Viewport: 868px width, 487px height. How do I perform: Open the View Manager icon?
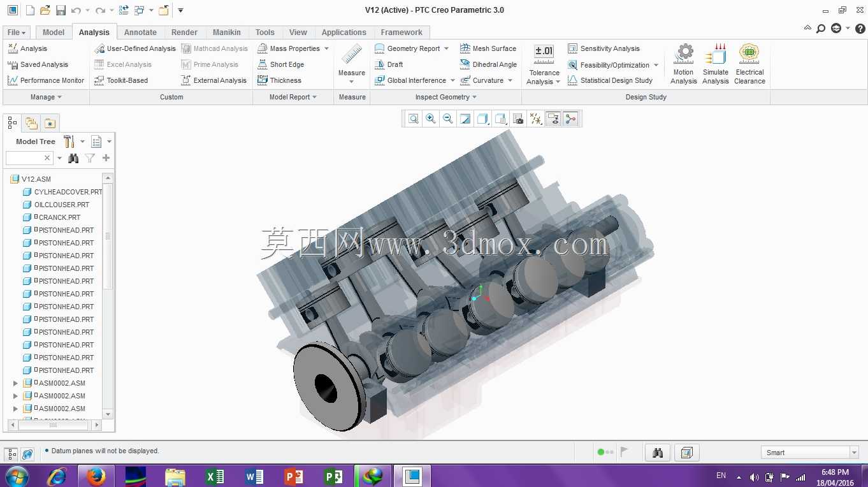pos(518,119)
